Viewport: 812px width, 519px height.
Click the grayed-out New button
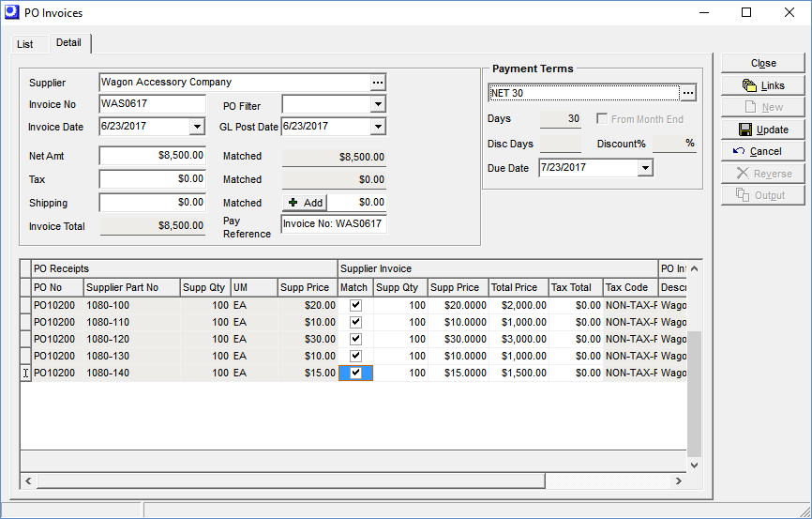(x=763, y=107)
